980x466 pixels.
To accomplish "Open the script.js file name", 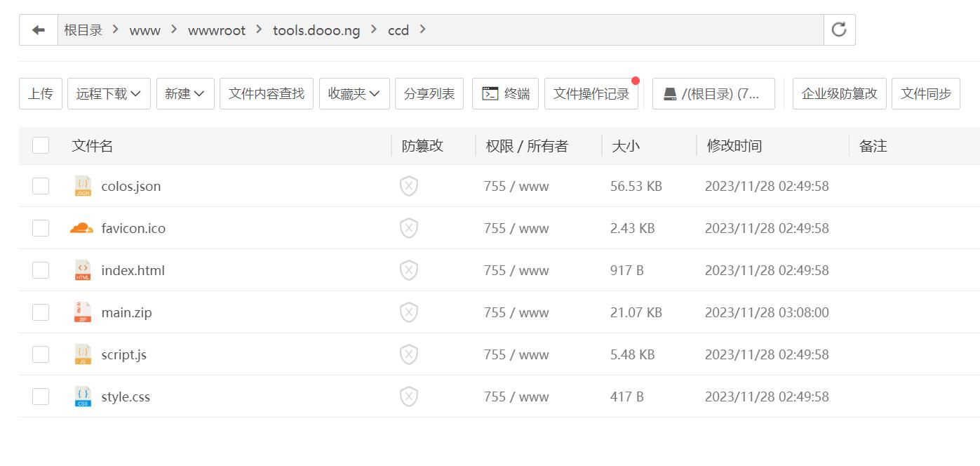I will [x=124, y=354].
